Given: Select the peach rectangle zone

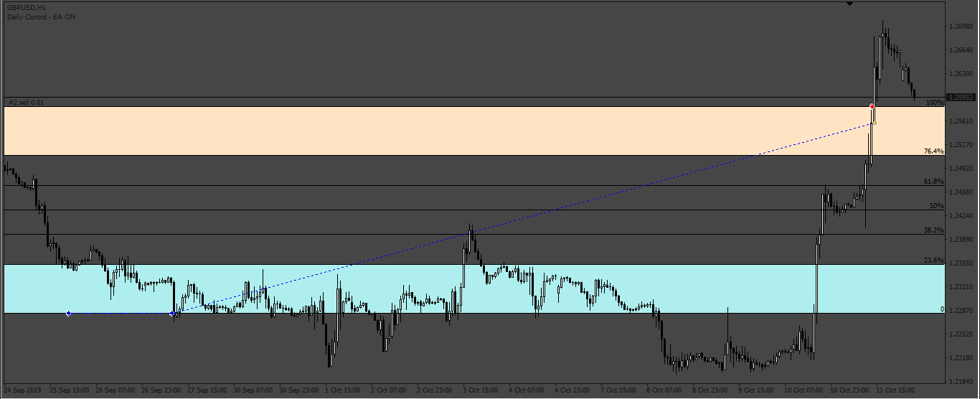Looking at the screenshot, I should click(x=473, y=131).
